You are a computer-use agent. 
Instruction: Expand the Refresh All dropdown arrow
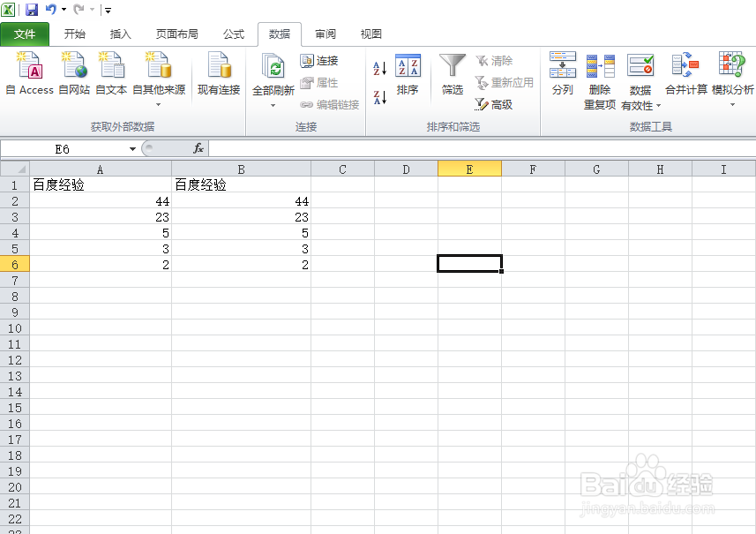click(273, 105)
